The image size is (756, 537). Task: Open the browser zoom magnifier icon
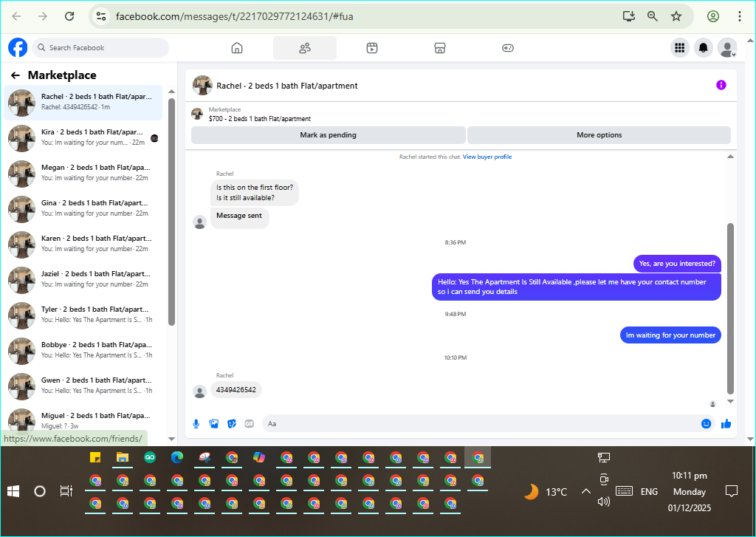[652, 16]
